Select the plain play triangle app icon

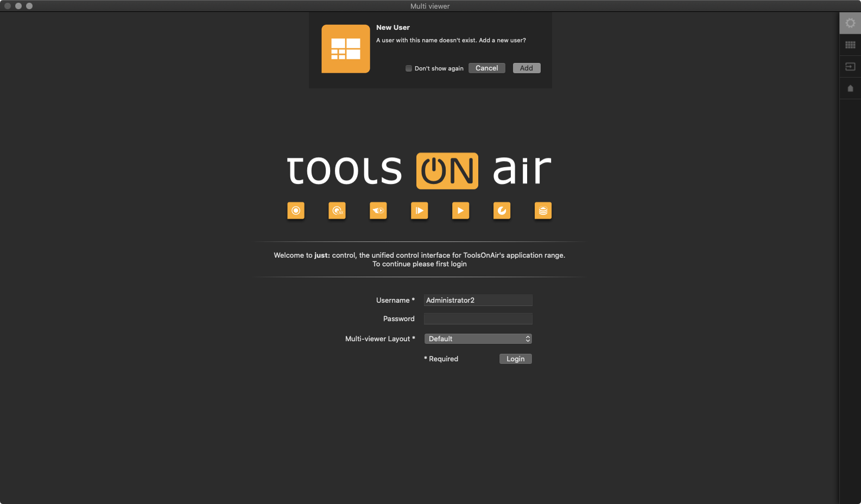[x=461, y=210]
